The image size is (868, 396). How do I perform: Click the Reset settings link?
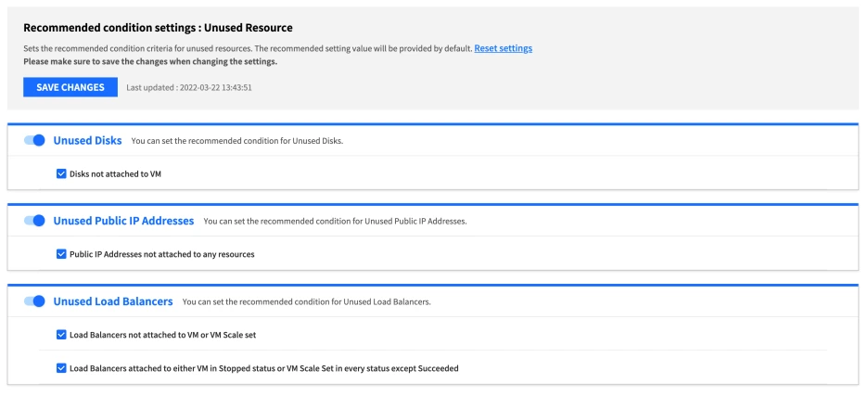pos(503,47)
